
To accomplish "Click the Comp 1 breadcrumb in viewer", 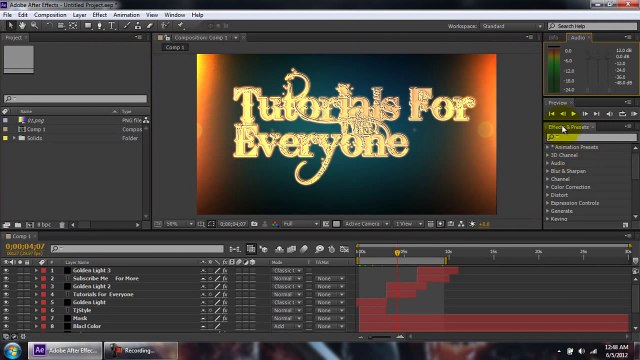I will (x=175, y=47).
